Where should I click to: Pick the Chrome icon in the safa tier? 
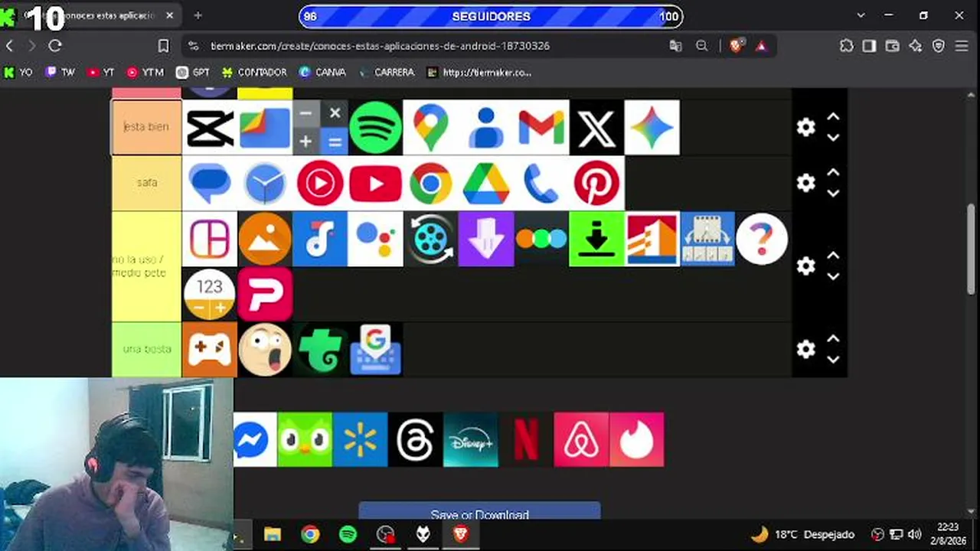tap(430, 183)
